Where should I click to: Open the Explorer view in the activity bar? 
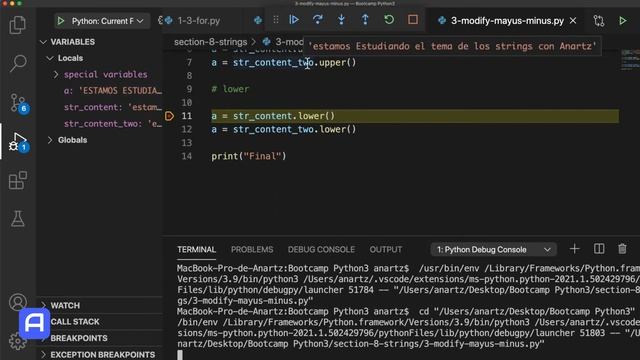point(18,25)
